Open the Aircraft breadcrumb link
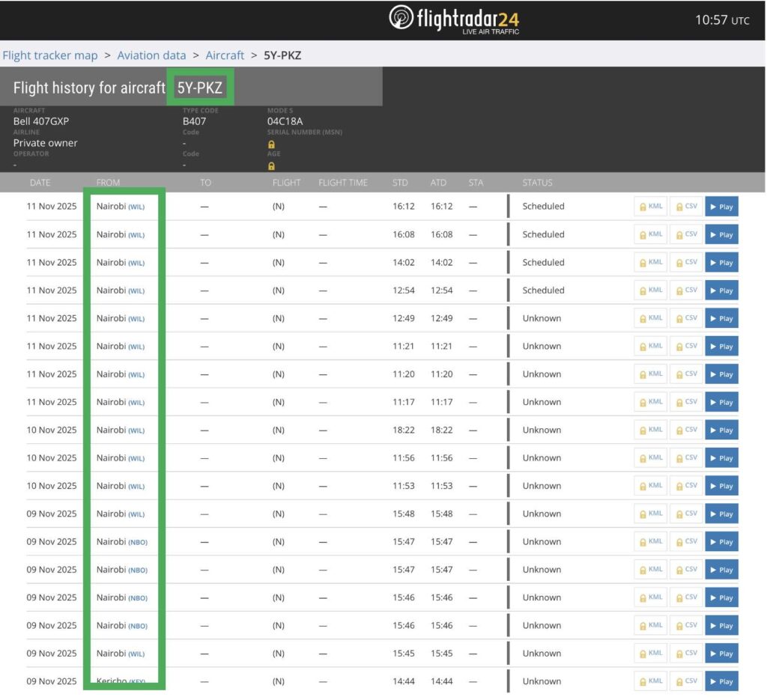 tap(225, 55)
